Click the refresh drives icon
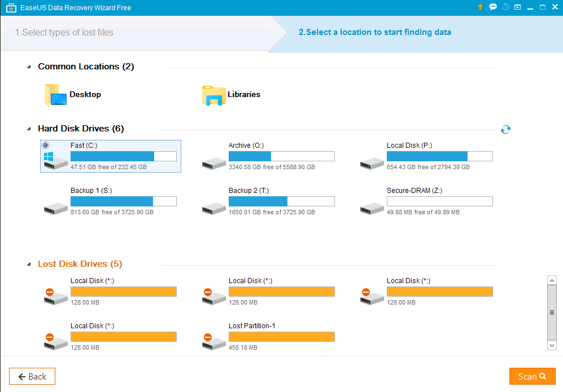Screen dimensions: 563x392 coord(505,130)
